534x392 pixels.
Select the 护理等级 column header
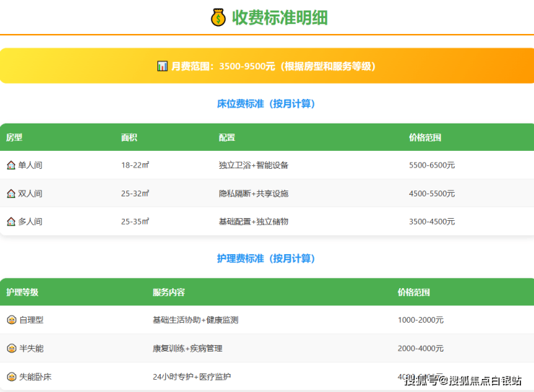point(22,292)
